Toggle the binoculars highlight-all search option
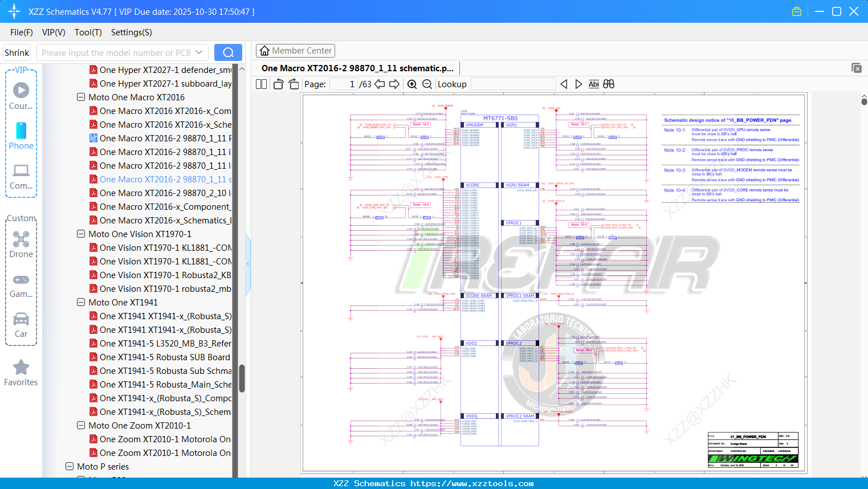Screen dimensions: 868x489 pyautogui.click(x=608, y=83)
